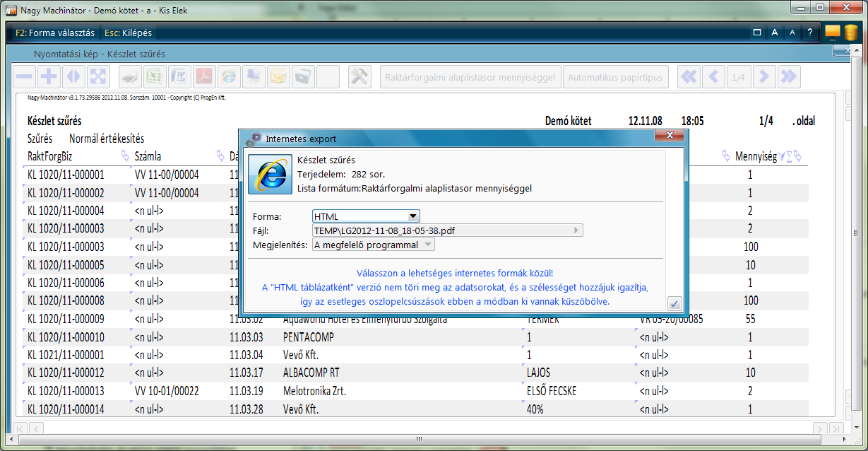868x451 pixels.
Task: Open the hammer and wrench settings icon
Action: pos(360,77)
